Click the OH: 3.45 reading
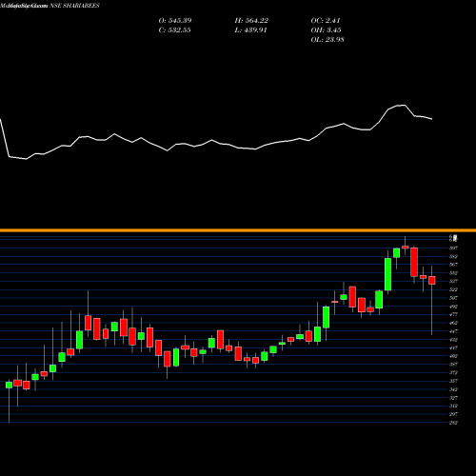Viewport: 476px width, 476px height. pyautogui.click(x=326, y=30)
